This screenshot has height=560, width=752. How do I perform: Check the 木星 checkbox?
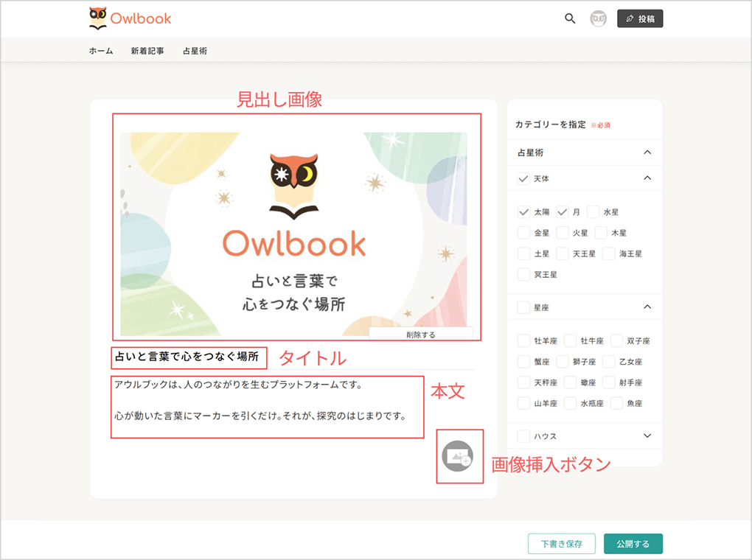[601, 233]
